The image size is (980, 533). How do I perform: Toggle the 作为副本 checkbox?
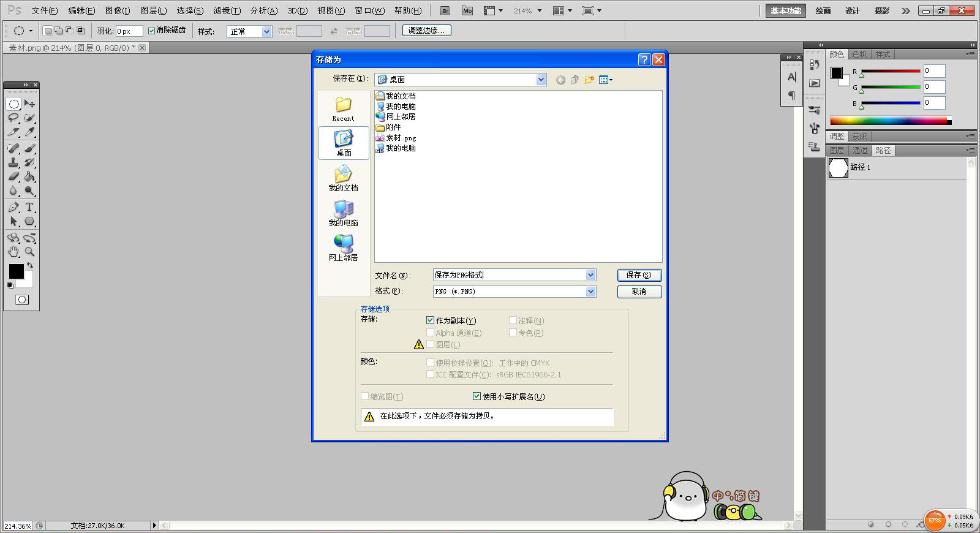(x=430, y=320)
